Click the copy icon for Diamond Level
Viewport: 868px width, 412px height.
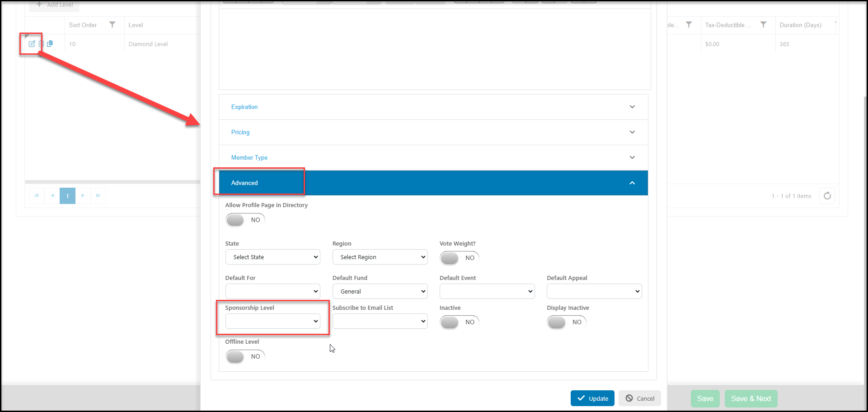[x=50, y=44]
